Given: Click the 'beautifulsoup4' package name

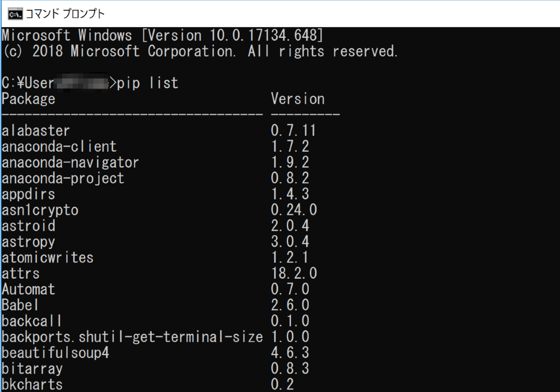Looking at the screenshot, I should [x=55, y=353].
